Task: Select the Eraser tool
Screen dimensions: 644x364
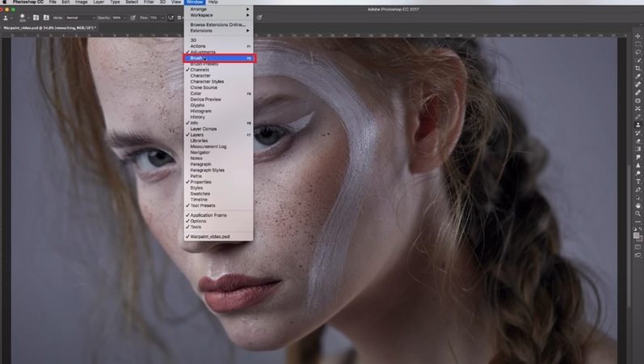Action: (638, 141)
